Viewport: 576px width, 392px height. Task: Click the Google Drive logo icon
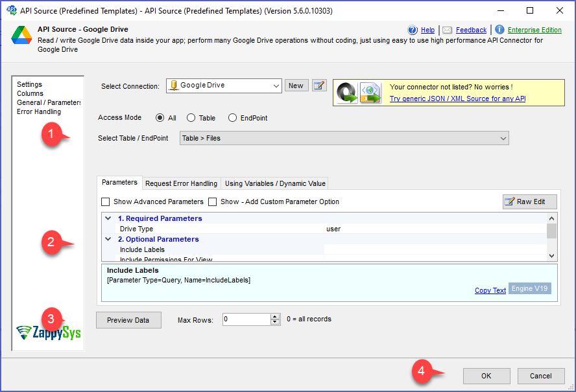(x=21, y=35)
